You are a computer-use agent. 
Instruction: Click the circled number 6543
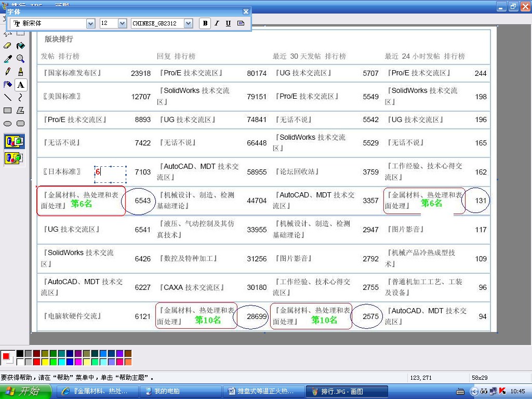pyautogui.click(x=142, y=201)
